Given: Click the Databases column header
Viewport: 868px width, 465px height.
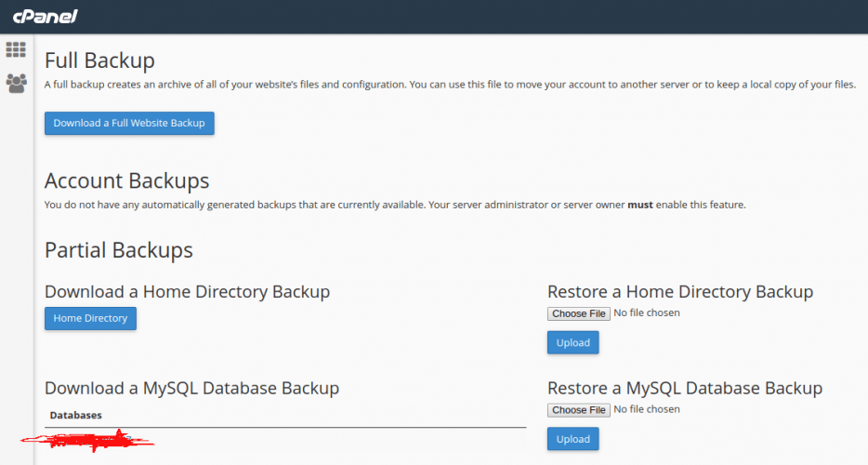Looking at the screenshot, I should 76,415.
